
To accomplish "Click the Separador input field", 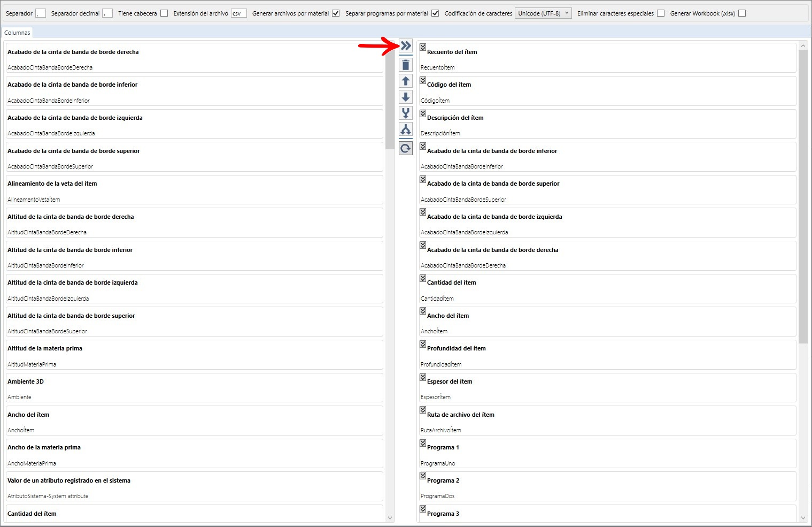I will click(x=41, y=13).
